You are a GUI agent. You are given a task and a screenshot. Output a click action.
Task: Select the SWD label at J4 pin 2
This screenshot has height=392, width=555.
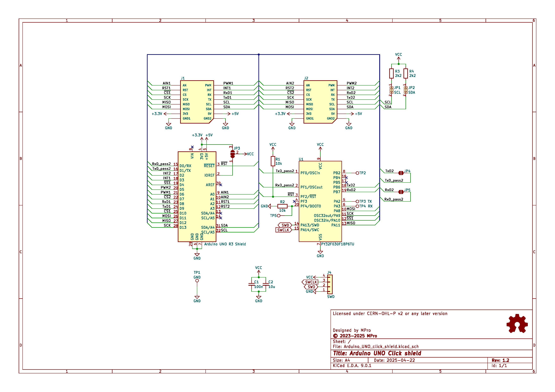[311, 287]
